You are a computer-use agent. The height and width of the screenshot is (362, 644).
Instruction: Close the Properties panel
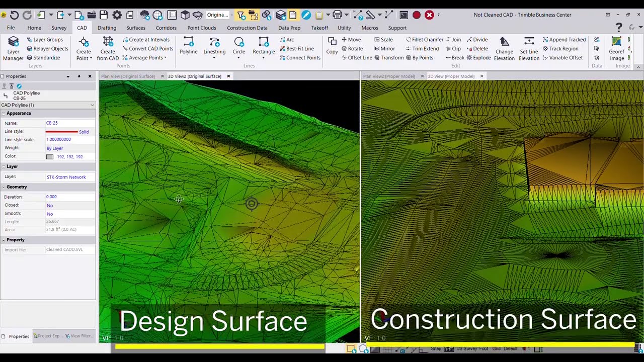[90, 76]
